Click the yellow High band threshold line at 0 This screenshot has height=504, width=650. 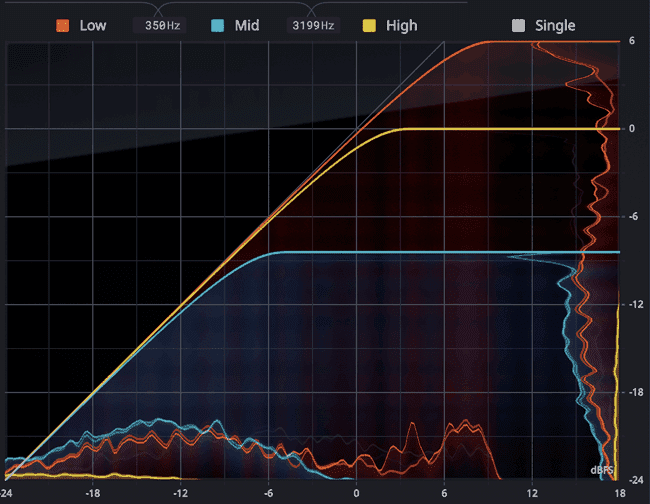point(511,129)
